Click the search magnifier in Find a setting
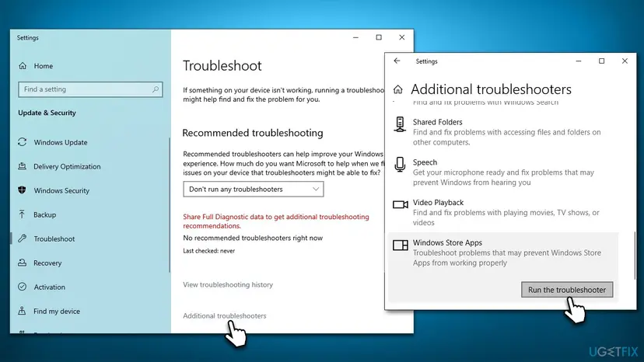Image resolution: width=644 pixels, height=362 pixels. (156, 89)
